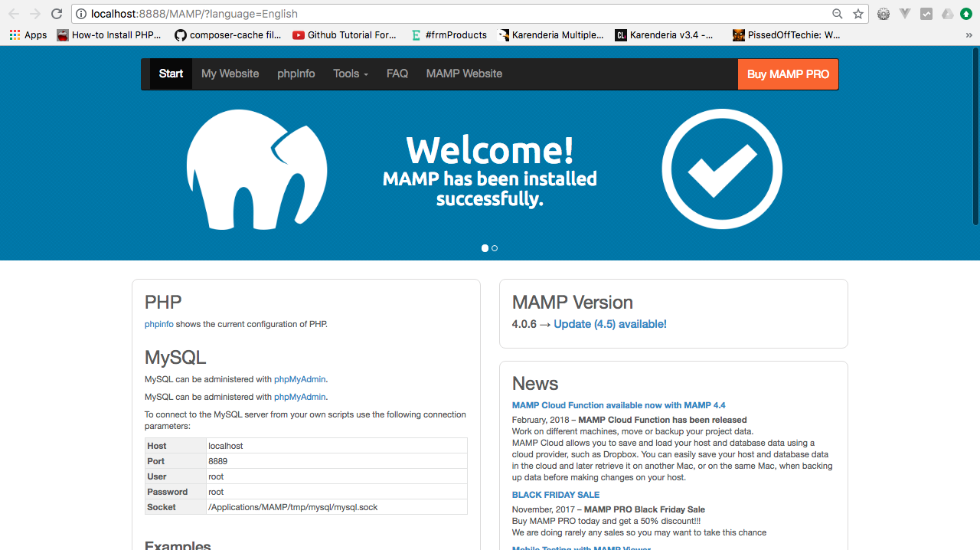Open the BLACK FRIDAY SALE news link
This screenshot has width=980, height=550.
556,495
